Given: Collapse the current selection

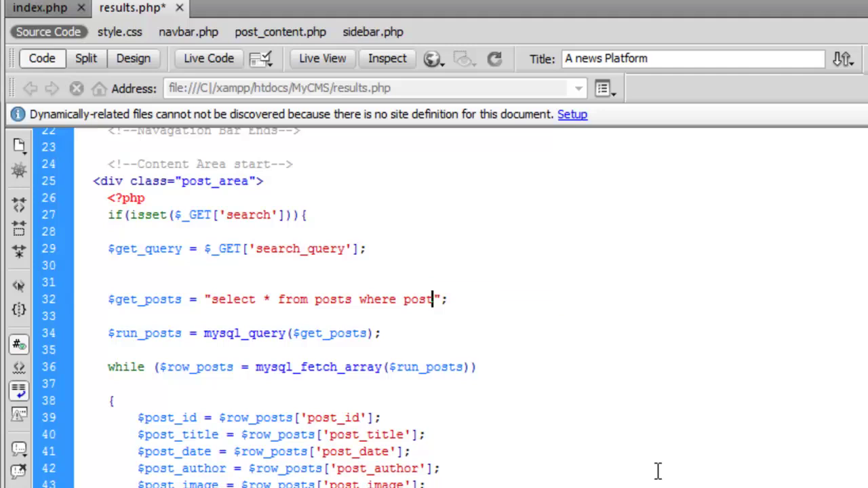Looking at the screenshot, I should tap(19, 228).
